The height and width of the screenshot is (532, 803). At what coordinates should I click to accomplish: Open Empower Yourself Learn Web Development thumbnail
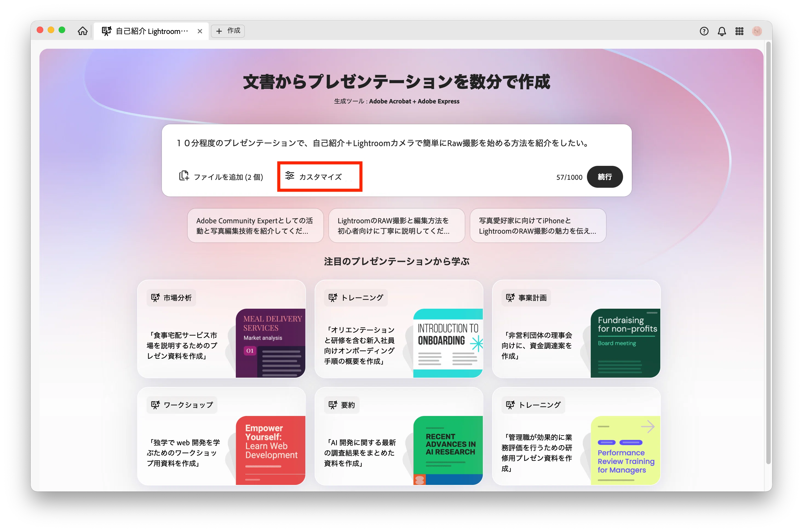click(271, 450)
